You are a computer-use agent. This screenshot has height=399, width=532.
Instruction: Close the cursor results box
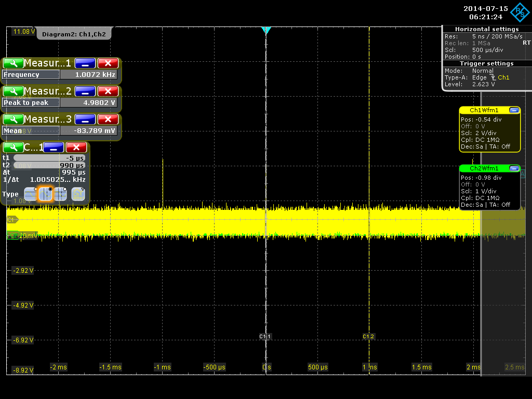76,148
